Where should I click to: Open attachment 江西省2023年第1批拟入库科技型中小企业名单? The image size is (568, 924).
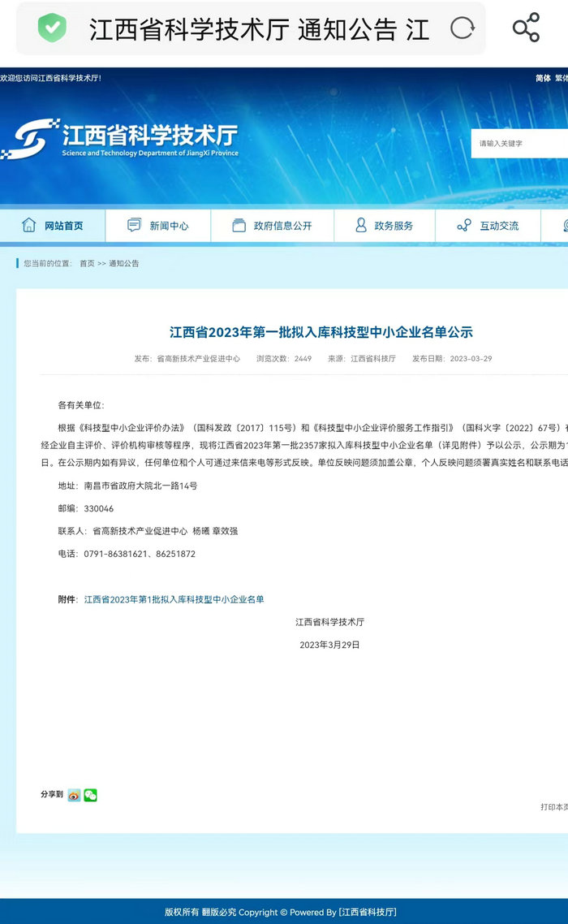(x=174, y=599)
